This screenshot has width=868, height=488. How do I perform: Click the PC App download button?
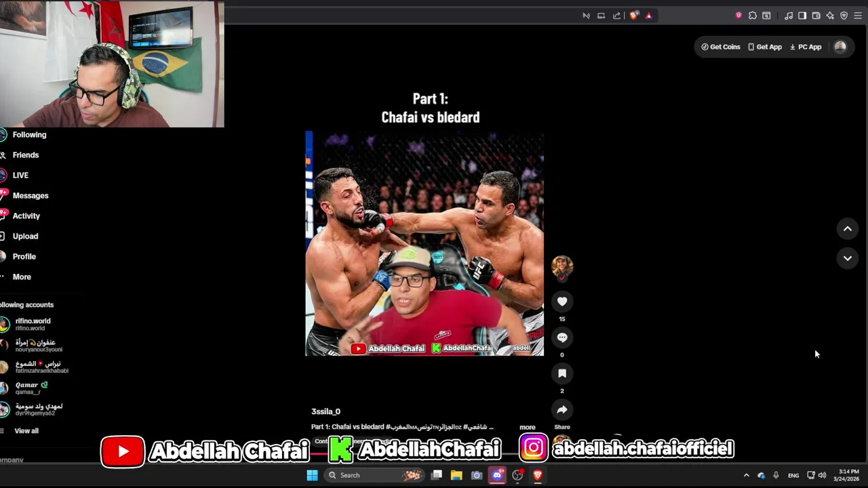[806, 47]
